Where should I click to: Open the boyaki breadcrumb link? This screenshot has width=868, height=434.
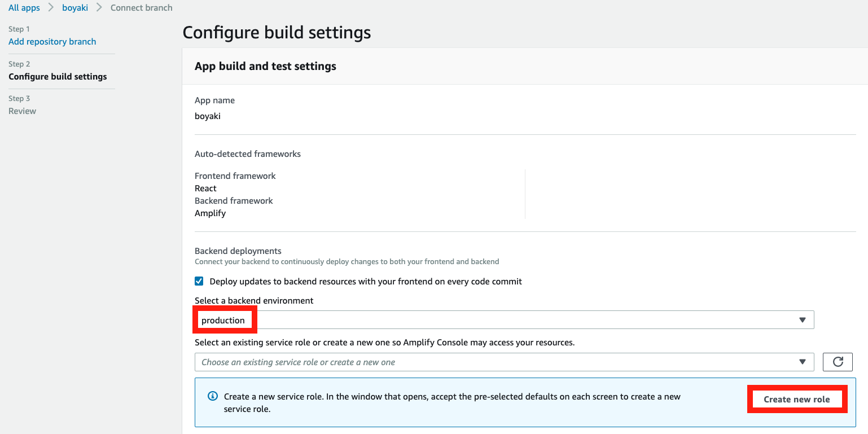[x=75, y=8]
